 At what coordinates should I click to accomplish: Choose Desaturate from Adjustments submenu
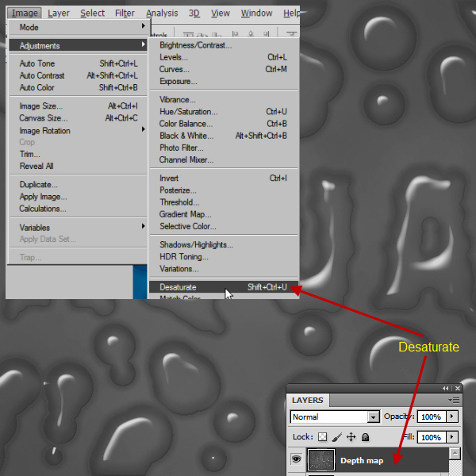point(178,287)
